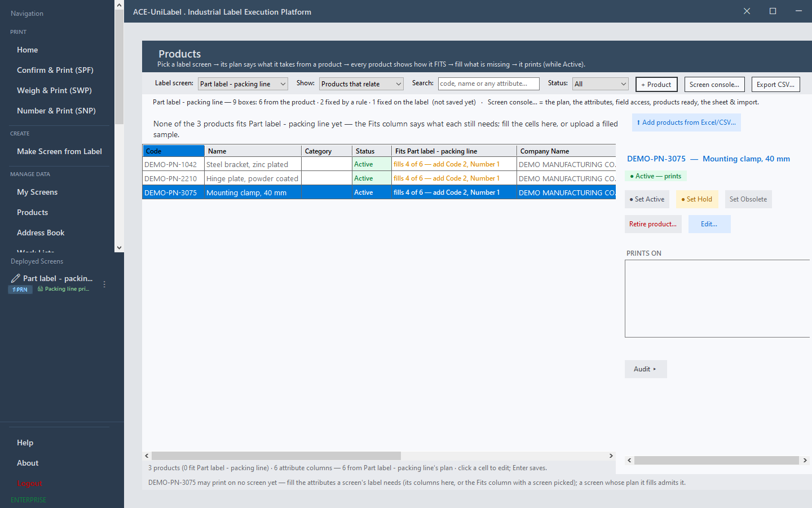Click Retire product button
The height and width of the screenshot is (508, 812).
pyautogui.click(x=653, y=224)
